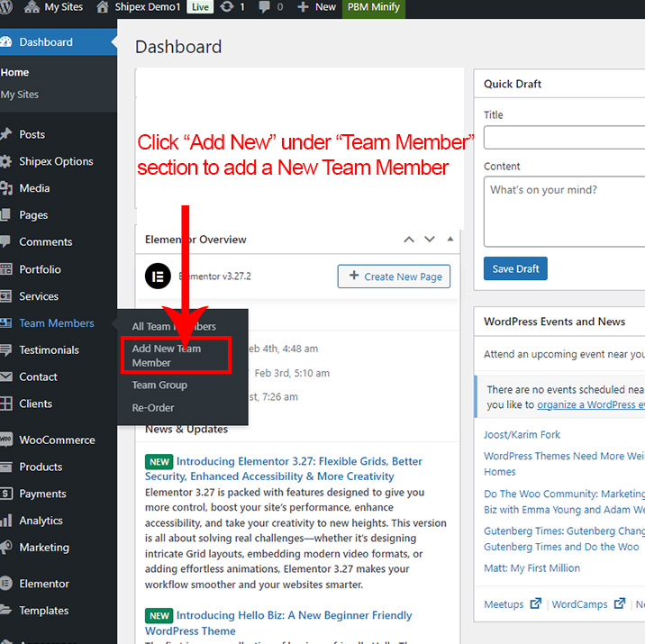
Task: Open Re-Order submenu item
Action: [x=153, y=407]
